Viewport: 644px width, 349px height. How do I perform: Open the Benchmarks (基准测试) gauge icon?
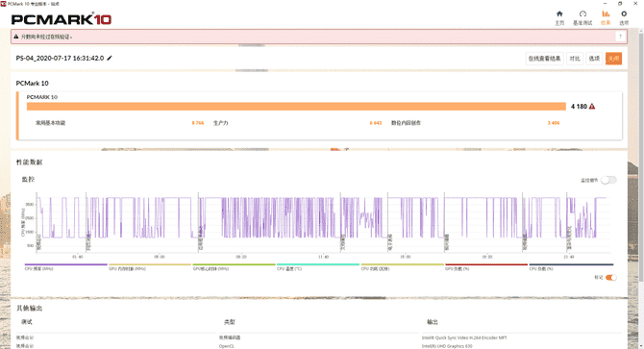tap(582, 14)
